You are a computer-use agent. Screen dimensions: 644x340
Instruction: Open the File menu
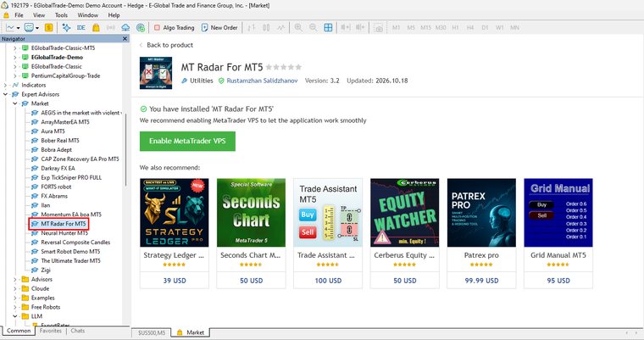pos(19,15)
